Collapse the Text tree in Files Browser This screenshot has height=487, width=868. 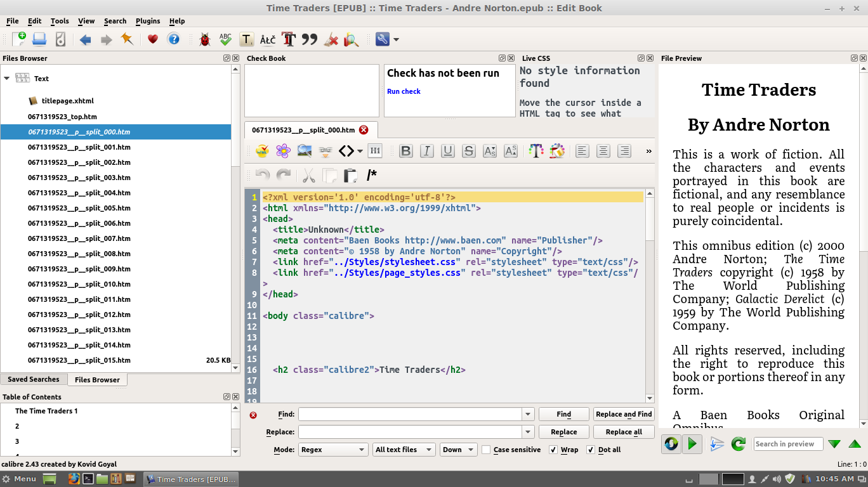click(7, 79)
